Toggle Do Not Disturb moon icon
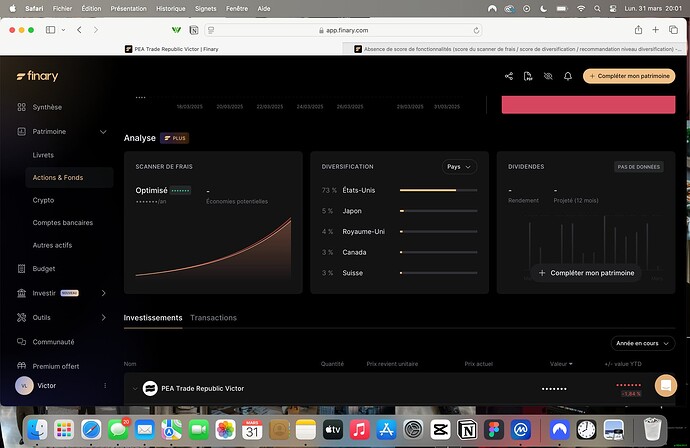690x448 pixels. (x=543, y=8)
